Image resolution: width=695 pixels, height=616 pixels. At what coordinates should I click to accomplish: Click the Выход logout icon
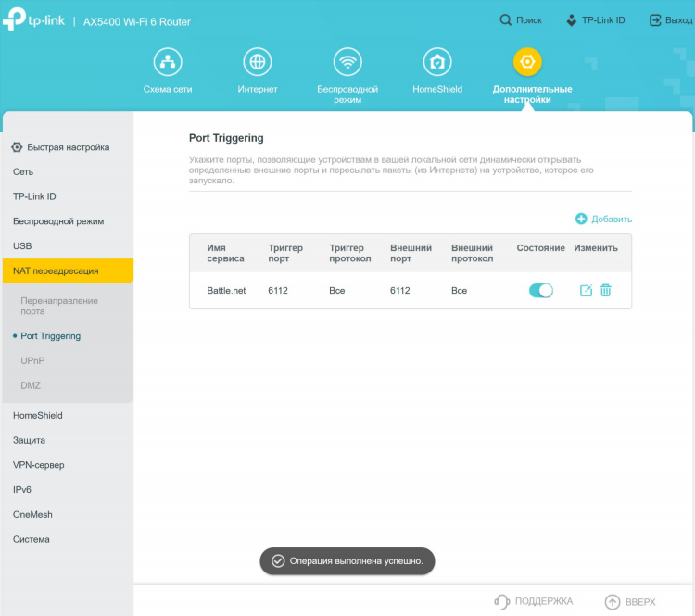pyautogui.click(x=655, y=20)
